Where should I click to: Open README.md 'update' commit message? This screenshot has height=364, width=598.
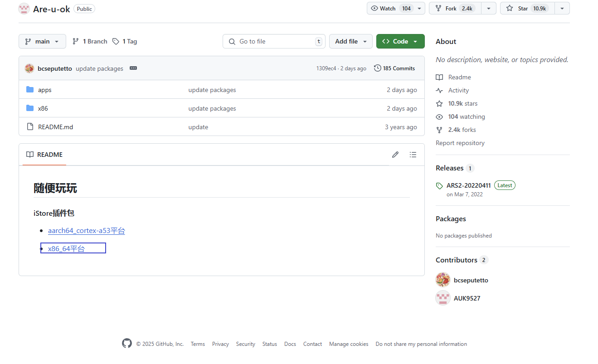(x=198, y=127)
